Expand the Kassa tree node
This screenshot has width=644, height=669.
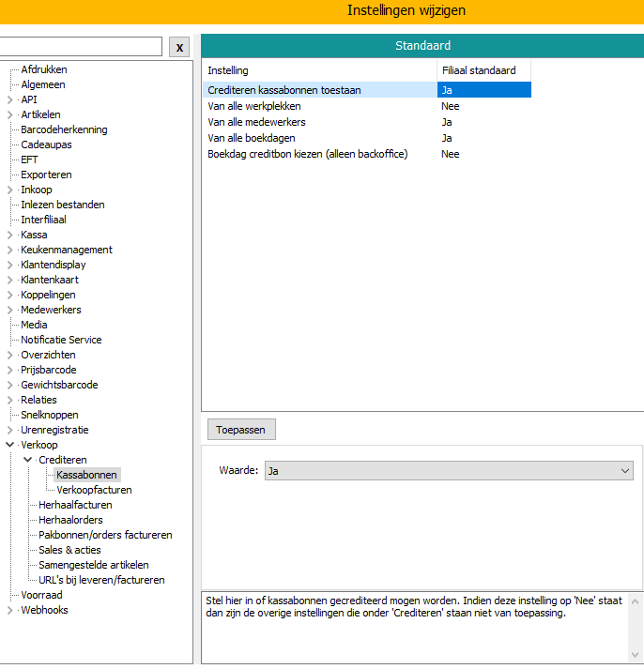point(9,235)
